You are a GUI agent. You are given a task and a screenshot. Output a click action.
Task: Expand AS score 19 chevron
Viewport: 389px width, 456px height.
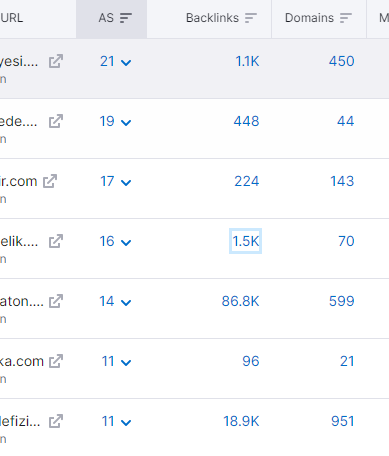[126, 122]
